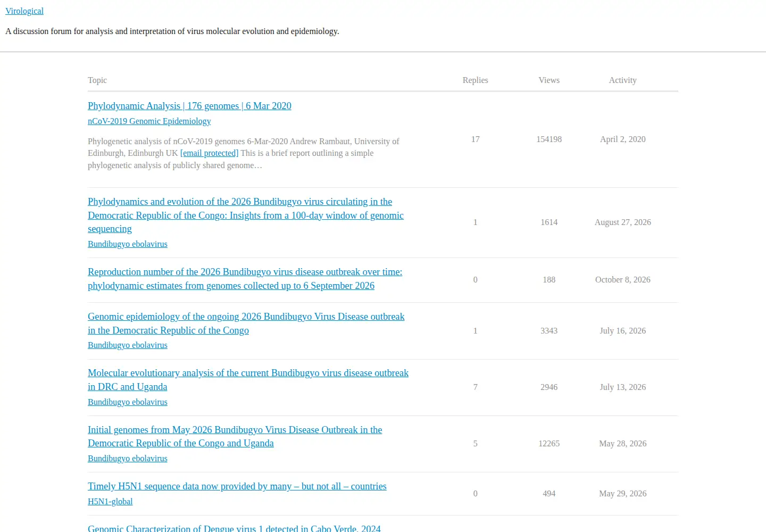Click the [email protected] link in the excerpt

209,153
